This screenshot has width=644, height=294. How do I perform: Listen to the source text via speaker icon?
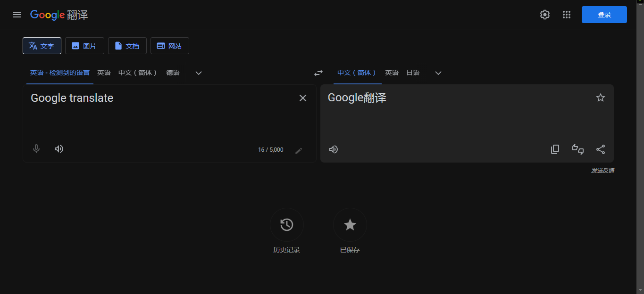click(x=59, y=149)
